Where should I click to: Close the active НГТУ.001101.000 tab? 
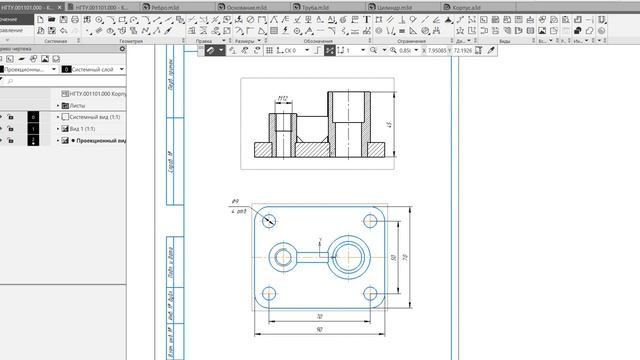(60, 7)
